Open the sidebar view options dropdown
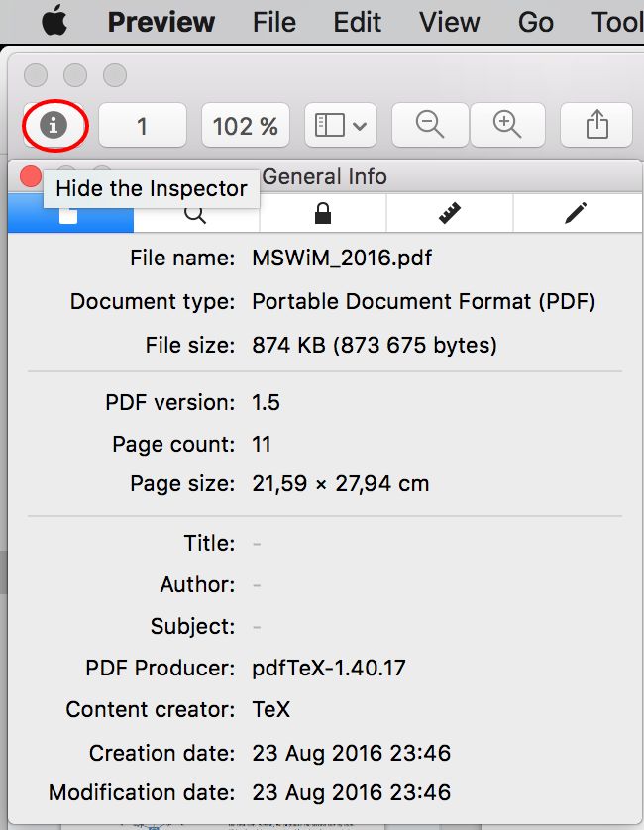644x830 pixels. coord(341,125)
